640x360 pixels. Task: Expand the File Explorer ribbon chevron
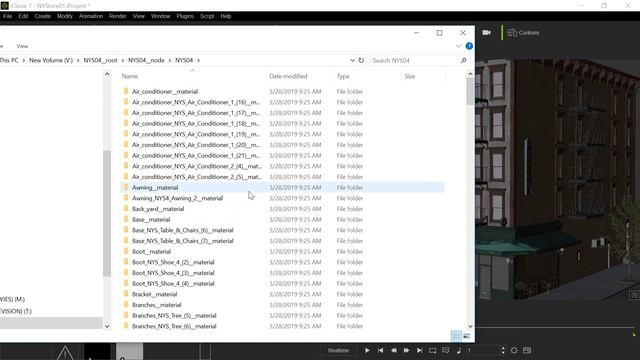(458, 46)
